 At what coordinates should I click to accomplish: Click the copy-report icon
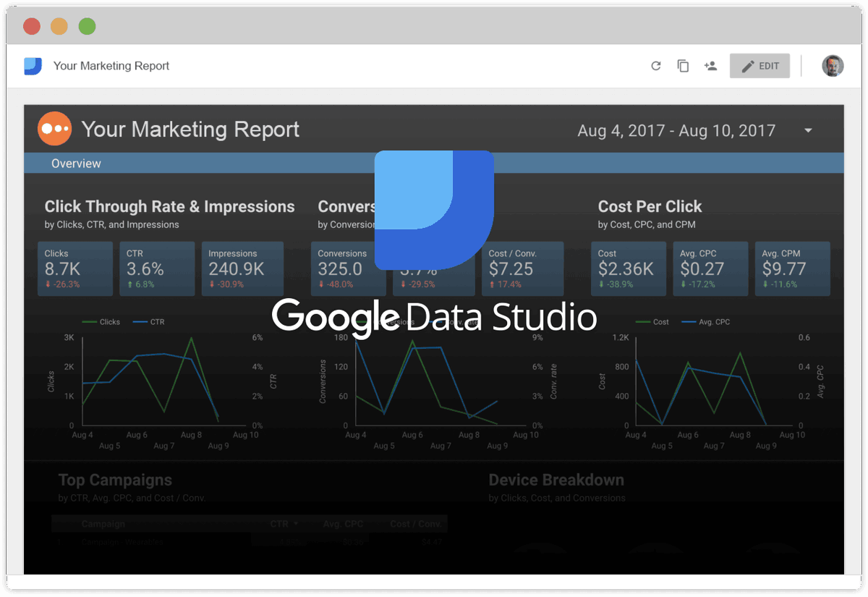pyautogui.click(x=683, y=65)
